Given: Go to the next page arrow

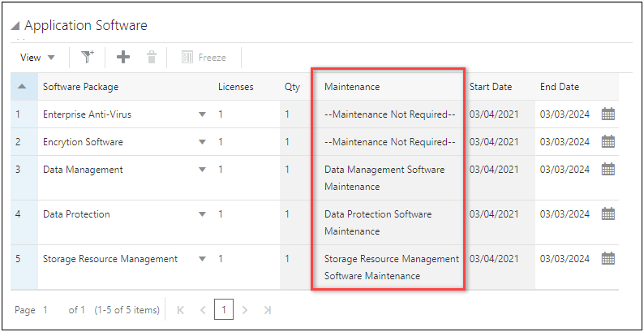Looking at the screenshot, I should 245,310.
